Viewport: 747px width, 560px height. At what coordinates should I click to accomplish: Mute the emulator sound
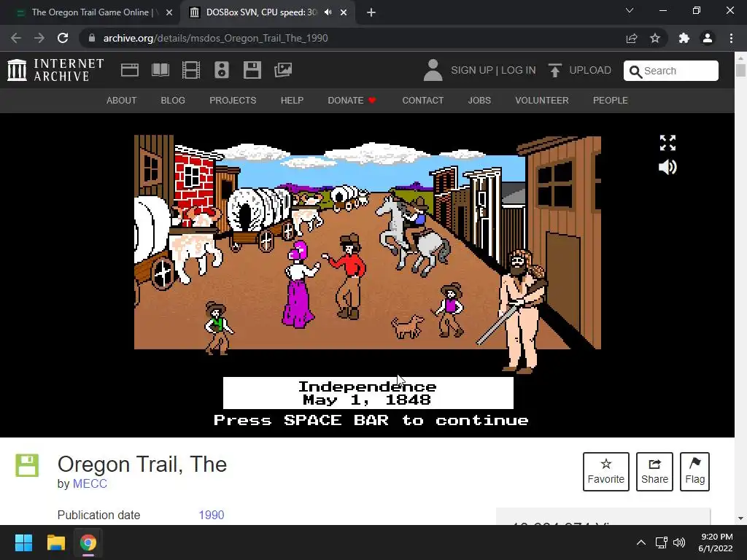667,167
